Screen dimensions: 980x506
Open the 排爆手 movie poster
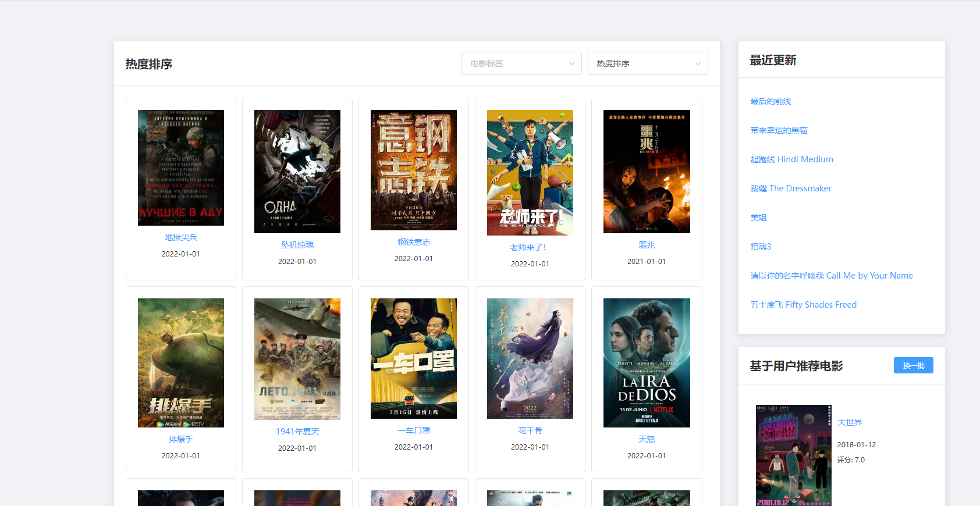coord(181,363)
